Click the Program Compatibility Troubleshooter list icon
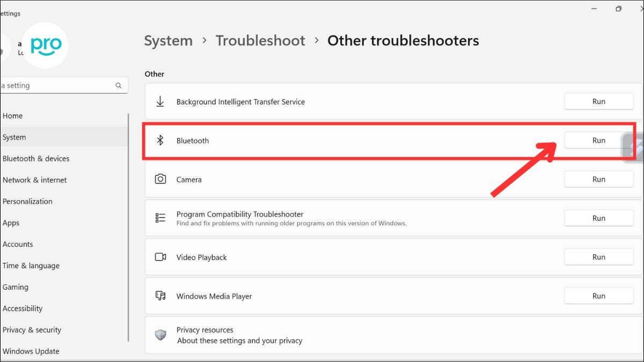 (159, 218)
